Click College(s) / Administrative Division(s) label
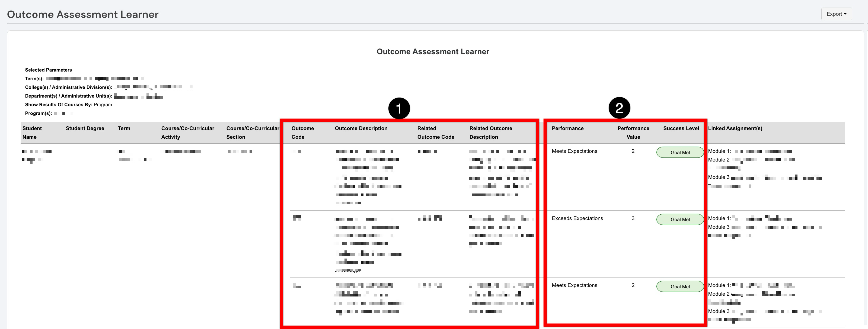 (x=68, y=87)
